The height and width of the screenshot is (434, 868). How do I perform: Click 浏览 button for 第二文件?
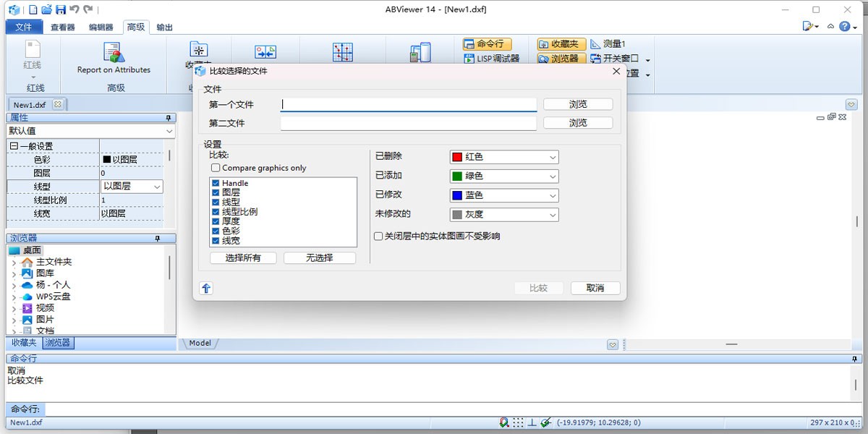pos(578,123)
